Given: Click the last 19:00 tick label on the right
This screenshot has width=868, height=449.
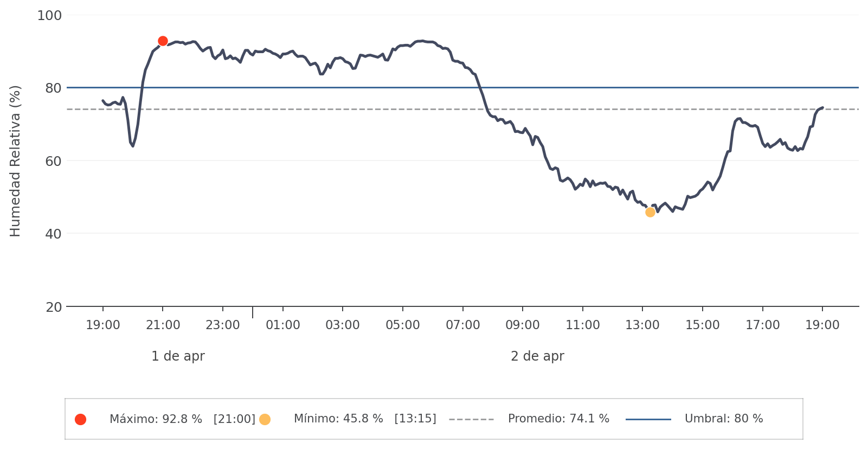Looking at the screenshot, I should click(x=822, y=325).
